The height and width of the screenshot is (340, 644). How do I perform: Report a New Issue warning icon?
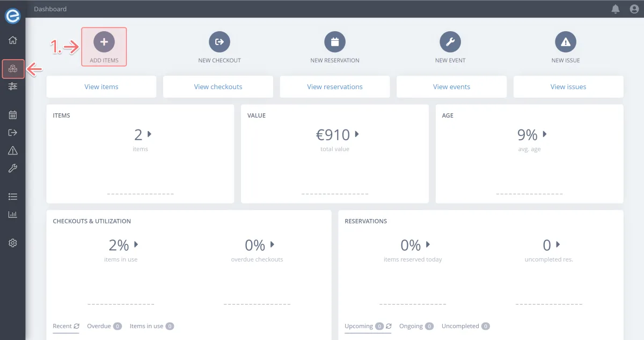click(565, 42)
